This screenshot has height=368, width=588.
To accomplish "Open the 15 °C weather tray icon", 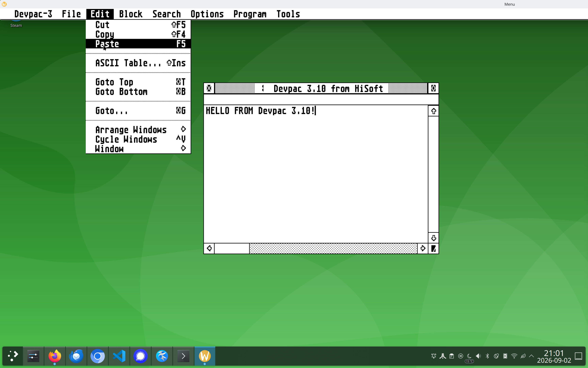I will 469,358.
